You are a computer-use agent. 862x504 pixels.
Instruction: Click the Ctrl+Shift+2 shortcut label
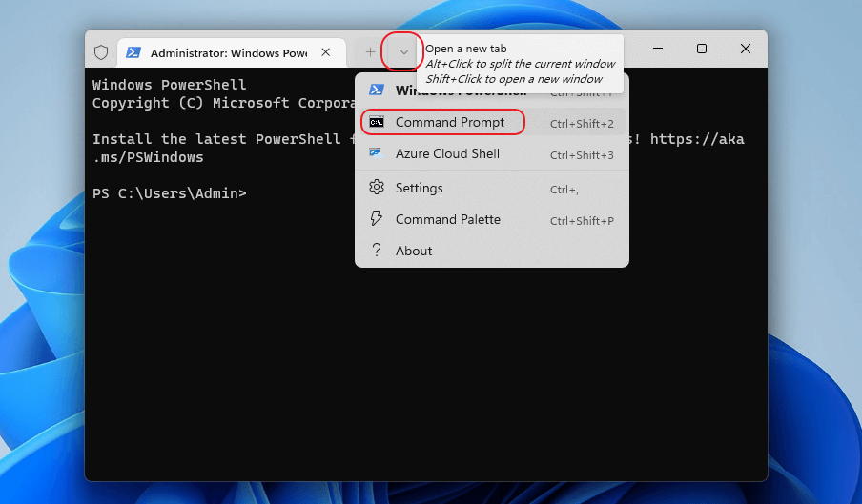[x=582, y=124]
